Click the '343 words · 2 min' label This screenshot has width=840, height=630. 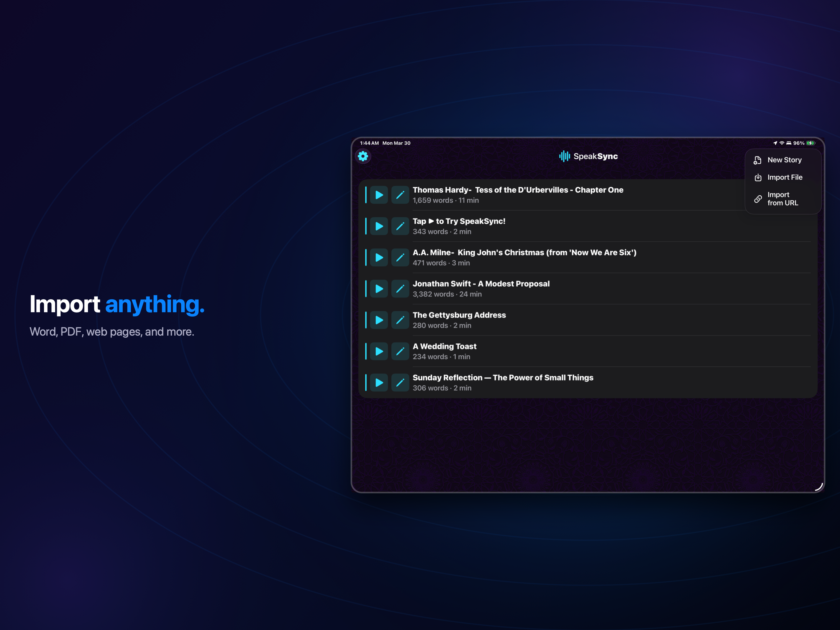click(442, 232)
